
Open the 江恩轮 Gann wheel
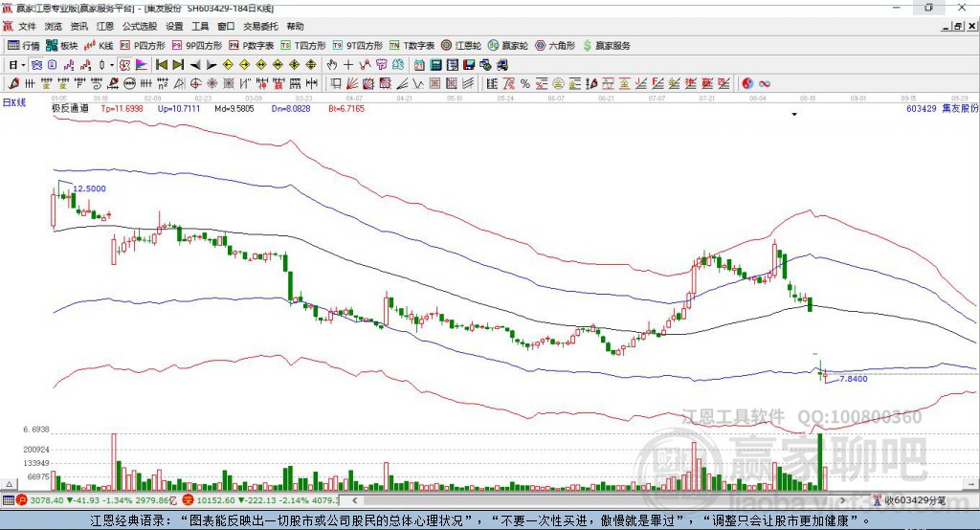point(461,46)
